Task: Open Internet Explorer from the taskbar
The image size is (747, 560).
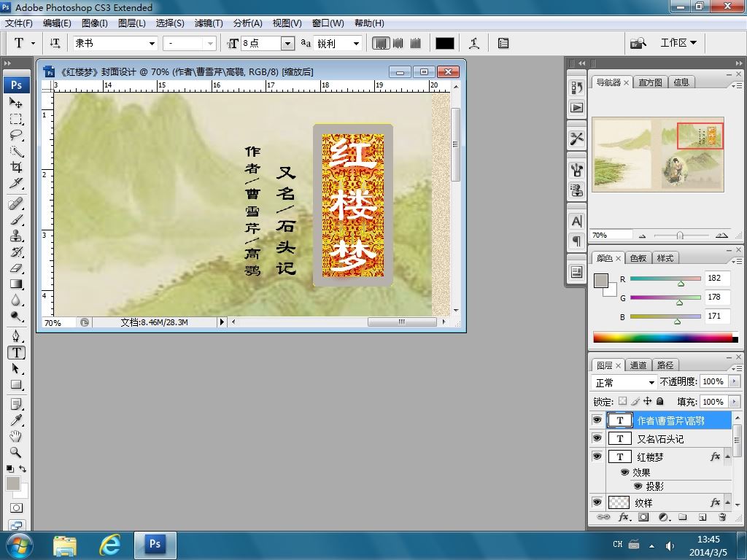Action: (x=110, y=544)
